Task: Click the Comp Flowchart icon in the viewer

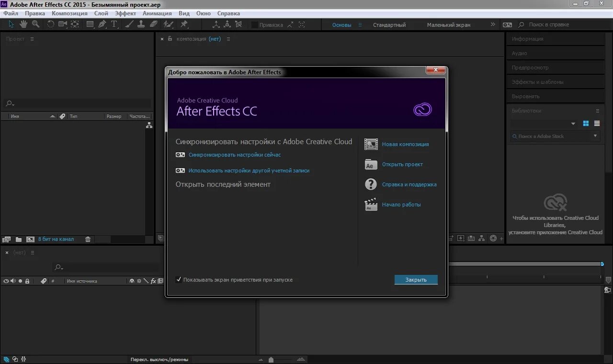Action: (482, 238)
